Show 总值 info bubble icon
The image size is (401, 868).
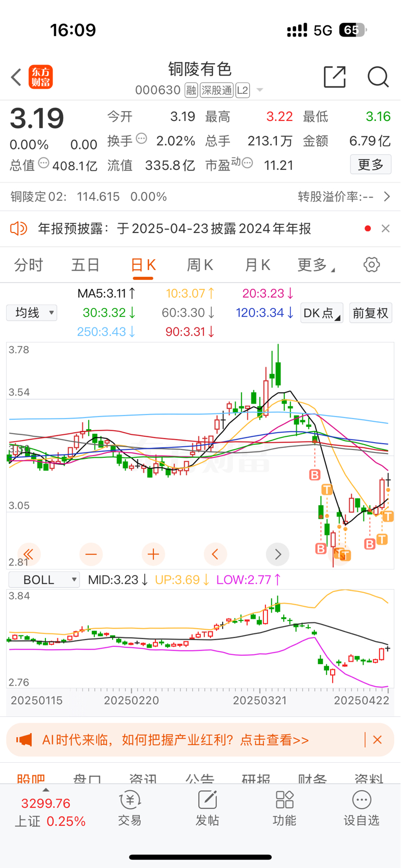[44, 163]
